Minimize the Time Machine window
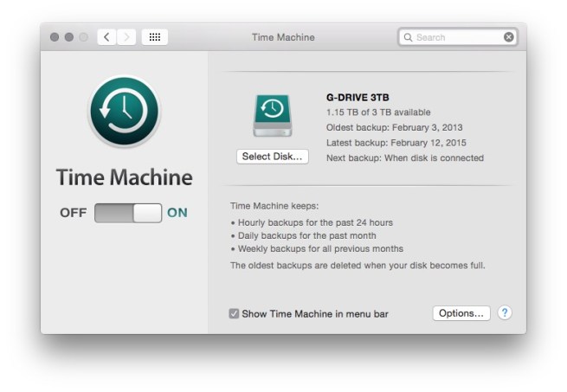Screen dimensions: 567x392 coord(69,37)
